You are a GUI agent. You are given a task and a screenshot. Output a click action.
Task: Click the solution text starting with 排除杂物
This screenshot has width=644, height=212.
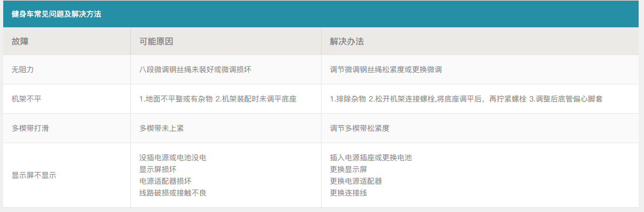tap(467, 99)
